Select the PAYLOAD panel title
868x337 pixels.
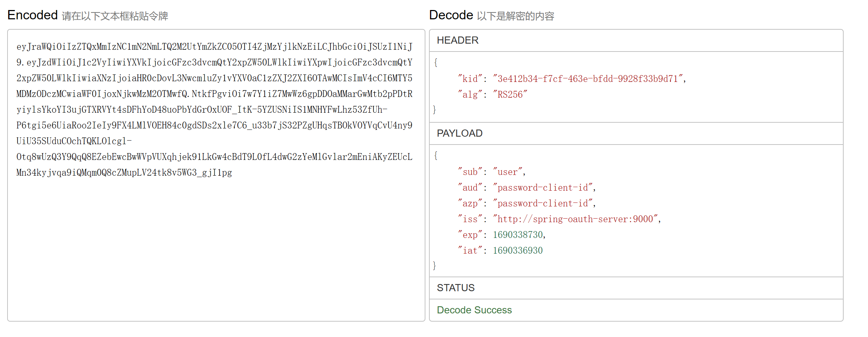[x=460, y=133]
